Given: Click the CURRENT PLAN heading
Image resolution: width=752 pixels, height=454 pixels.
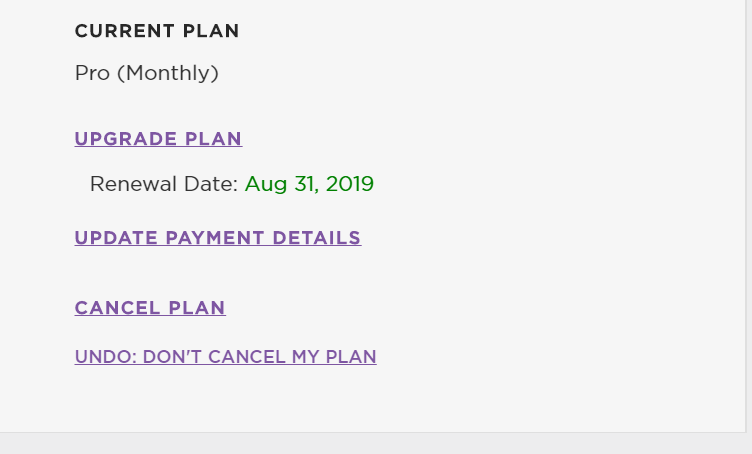Looking at the screenshot, I should (x=157, y=31).
